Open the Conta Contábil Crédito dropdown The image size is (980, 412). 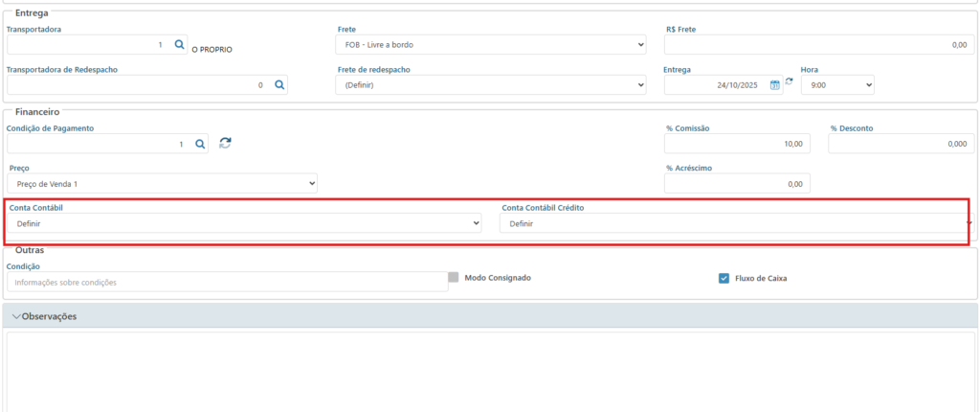(x=735, y=223)
